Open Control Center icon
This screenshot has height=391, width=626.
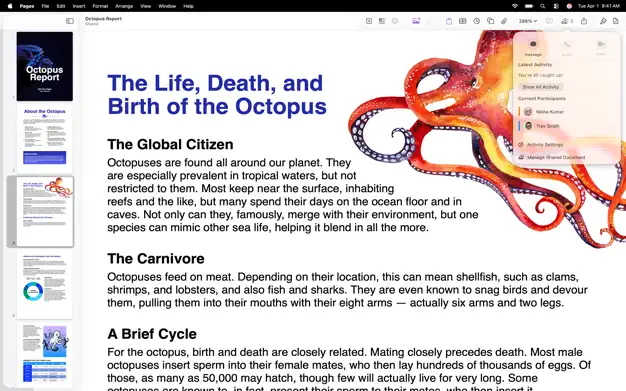556,6
